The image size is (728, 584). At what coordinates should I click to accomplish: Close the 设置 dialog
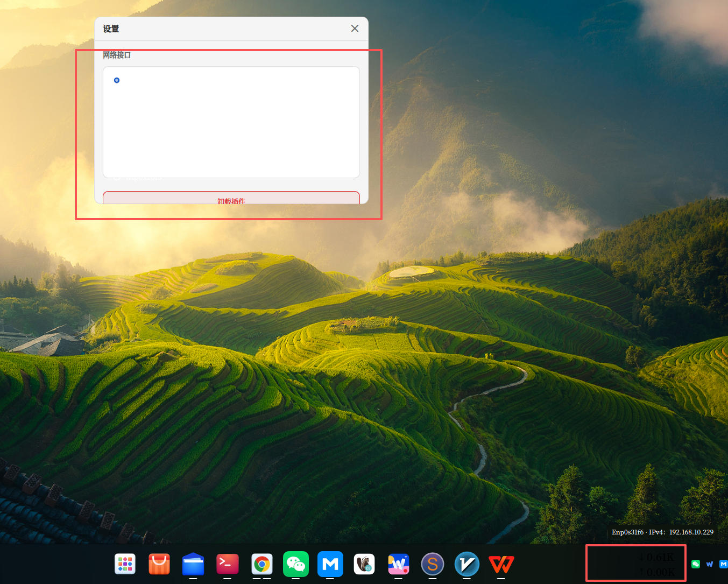[x=355, y=29]
